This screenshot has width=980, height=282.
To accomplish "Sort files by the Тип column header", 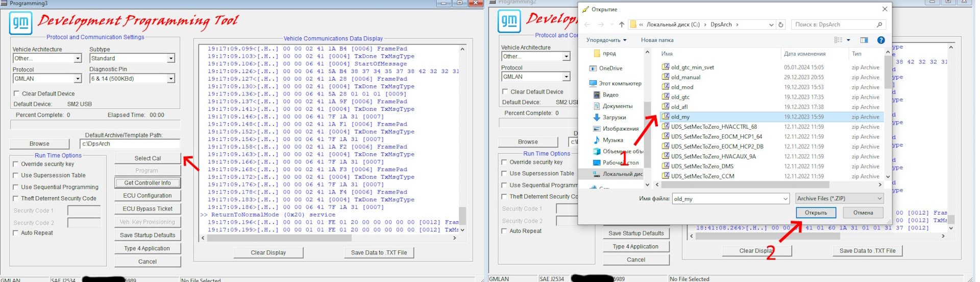I will coord(856,54).
